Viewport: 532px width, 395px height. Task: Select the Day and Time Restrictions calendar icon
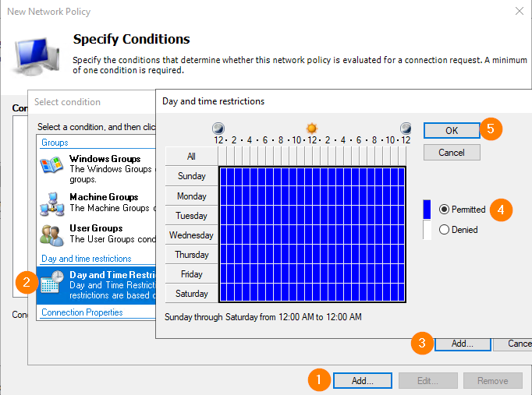click(52, 281)
